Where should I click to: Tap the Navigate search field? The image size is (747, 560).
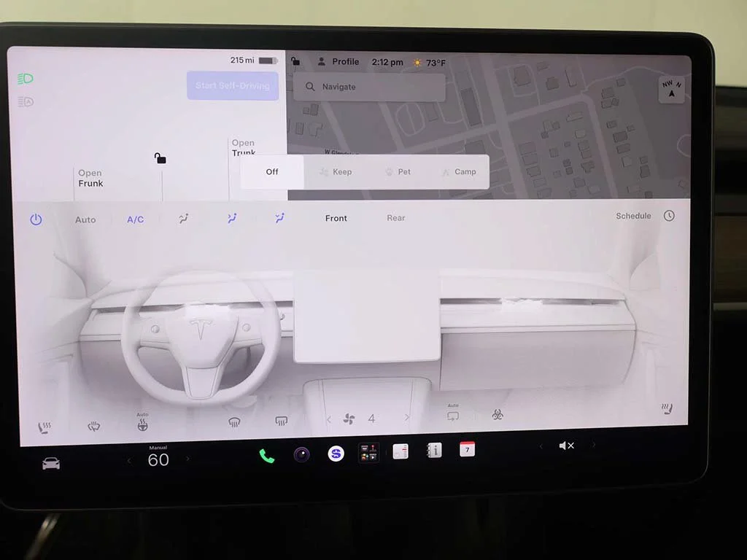[x=369, y=87]
